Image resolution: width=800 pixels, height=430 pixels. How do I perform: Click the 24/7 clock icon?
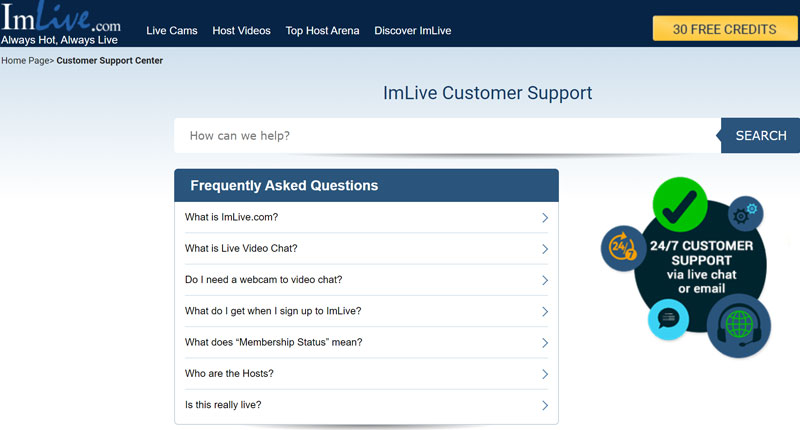tap(623, 248)
